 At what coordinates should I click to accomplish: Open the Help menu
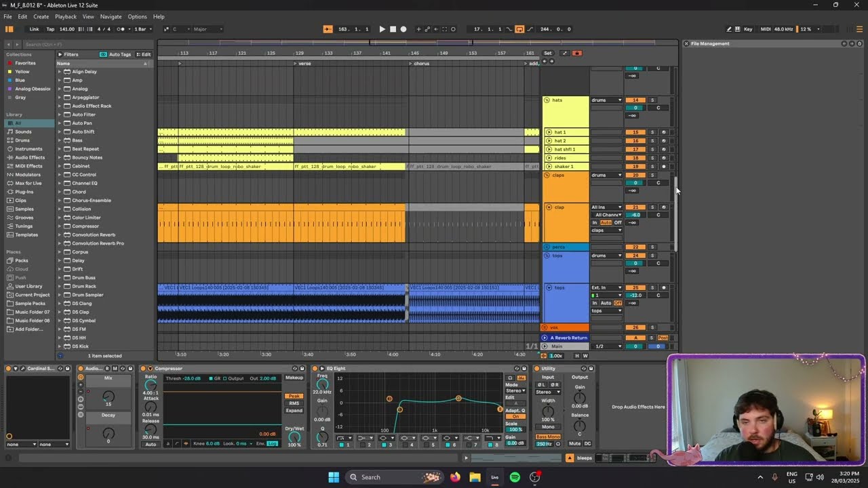click(159, 16)
